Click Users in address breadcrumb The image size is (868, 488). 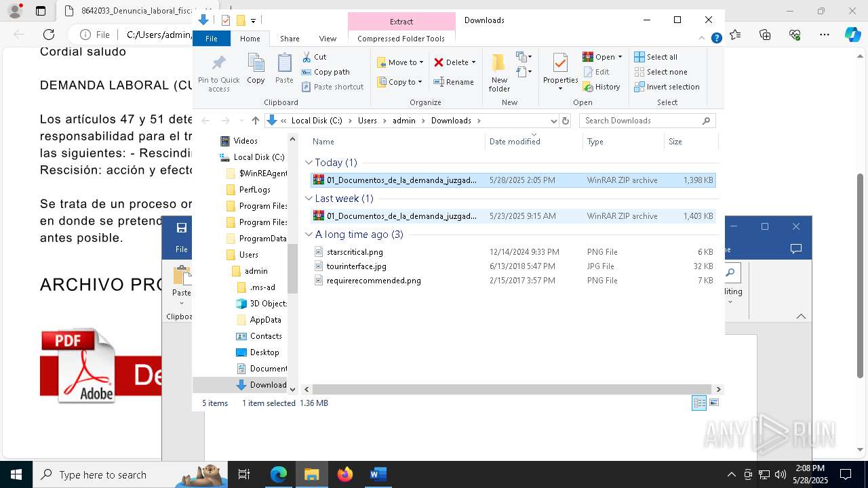[x=367, y=121]
